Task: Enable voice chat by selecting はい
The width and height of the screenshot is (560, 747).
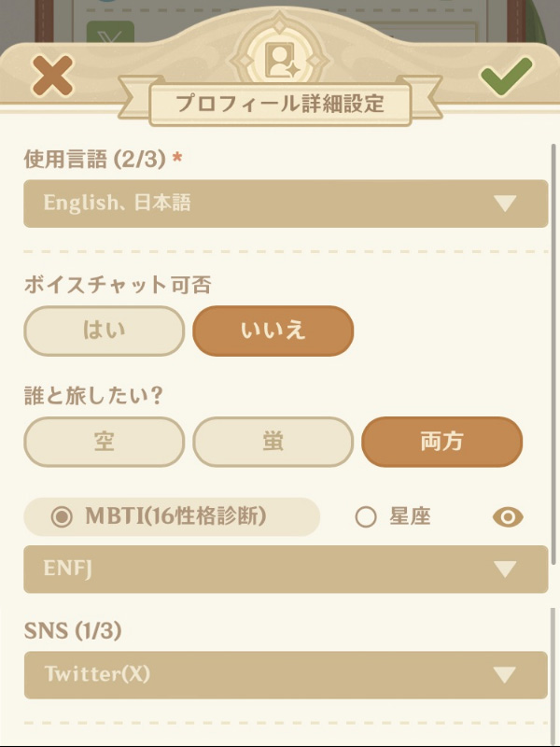Action: click(x=103, y=331)
